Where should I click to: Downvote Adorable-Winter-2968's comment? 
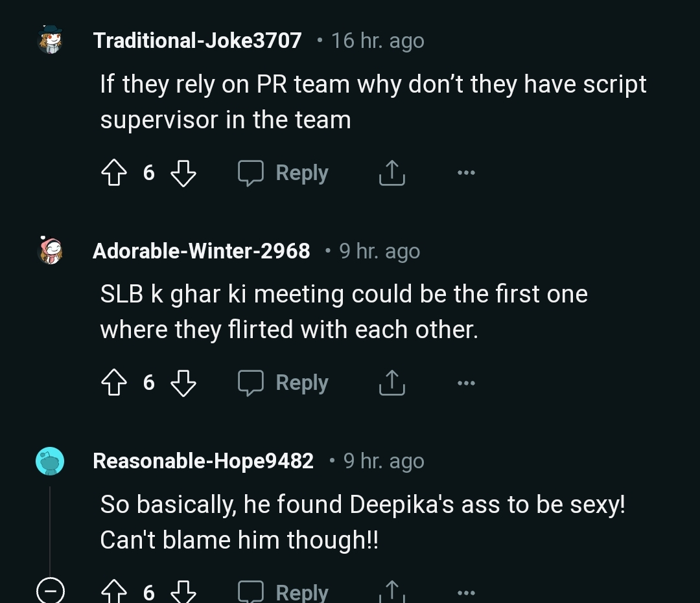[x=183, y=383]
